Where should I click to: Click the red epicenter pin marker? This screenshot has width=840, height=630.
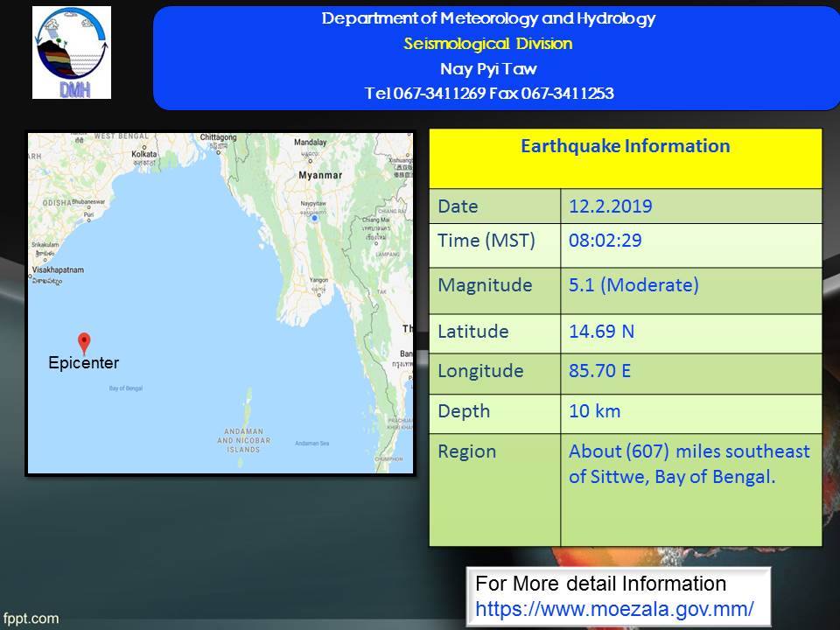point(84,342)
